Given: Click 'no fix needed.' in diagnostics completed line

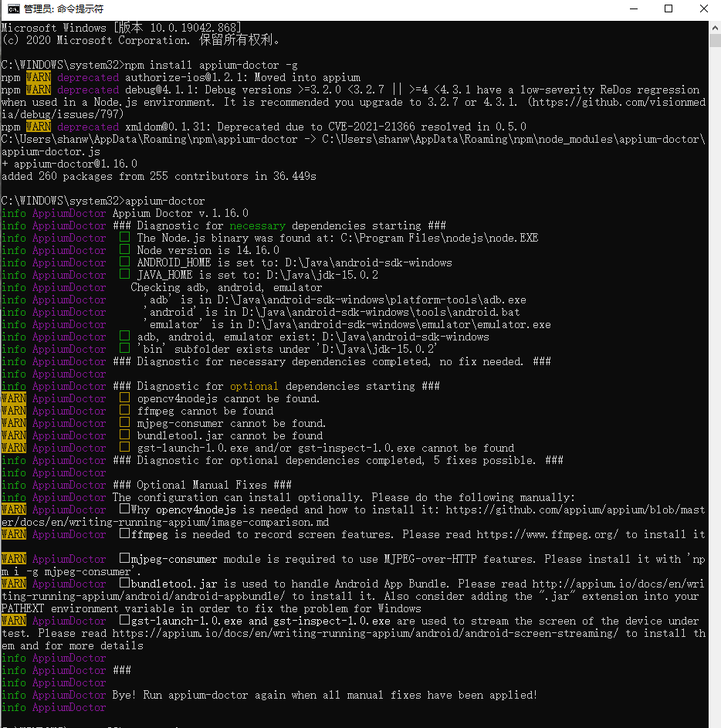Looking at the screenshot, I should (480, 361).
